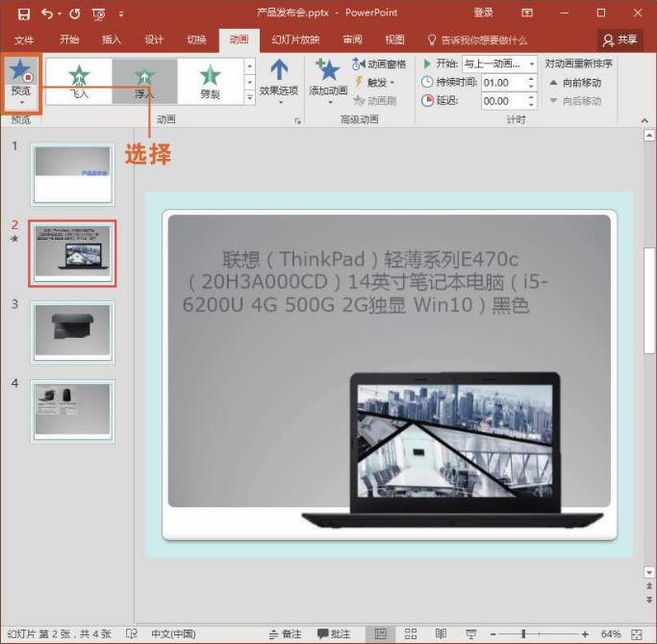Viewport: 657px width, 644px height.
Task: Toggle 批注 comments pane
Action: [x=333, y=634]
